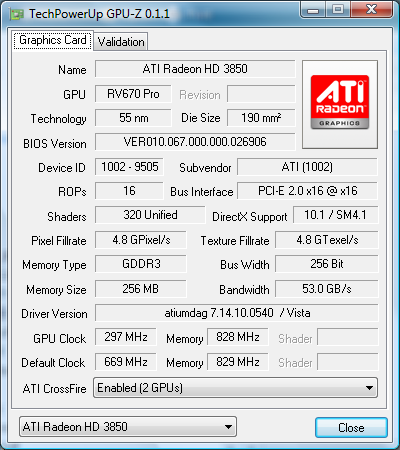Viewport: 400px width, 450px height.
Task: Click the Subvendor label
Action: click(205, 168)
